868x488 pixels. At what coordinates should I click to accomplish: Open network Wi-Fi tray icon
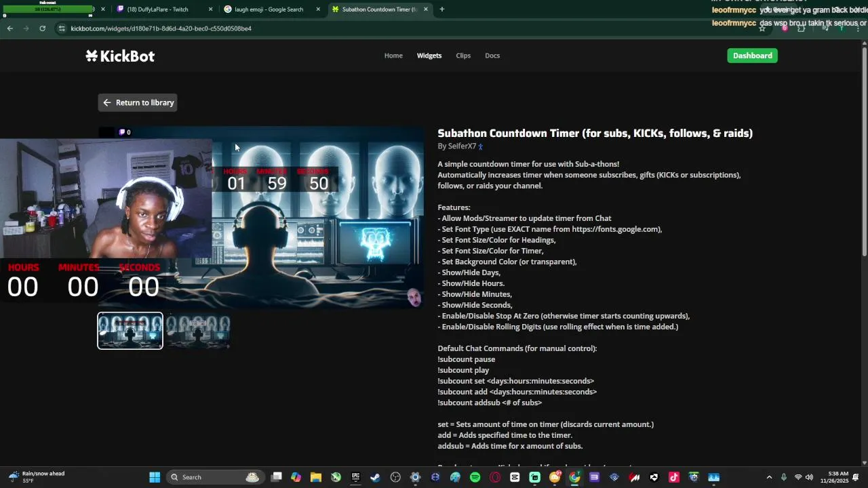(x=798, y=477)
